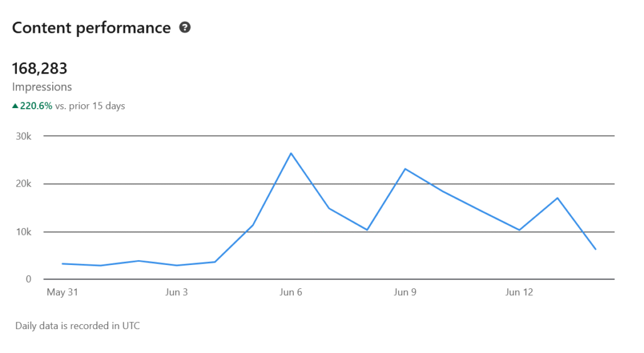
Task: Click the 168,283 impressions total
Action: [40, 68]
